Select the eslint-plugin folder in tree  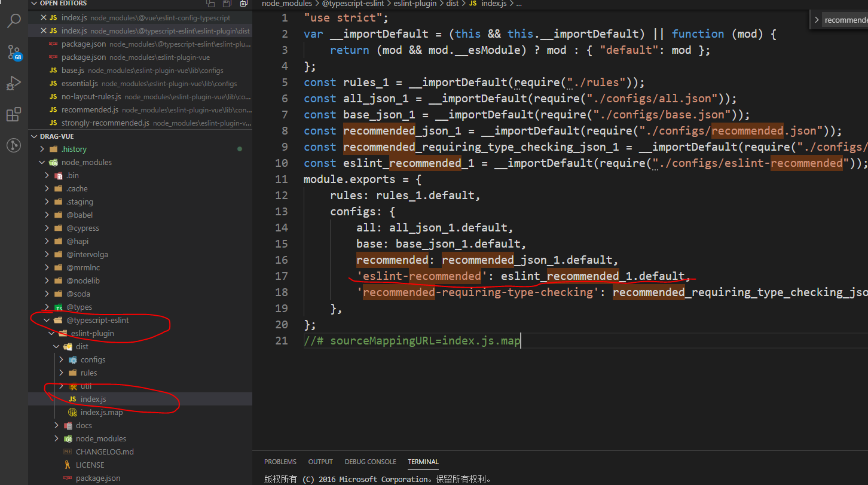pos(140,333)
